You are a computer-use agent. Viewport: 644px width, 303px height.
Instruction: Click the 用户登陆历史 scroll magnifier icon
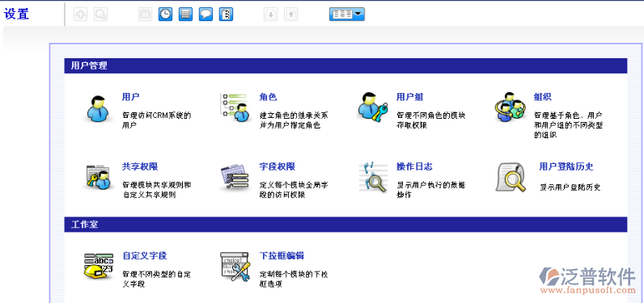pos(511,177)
